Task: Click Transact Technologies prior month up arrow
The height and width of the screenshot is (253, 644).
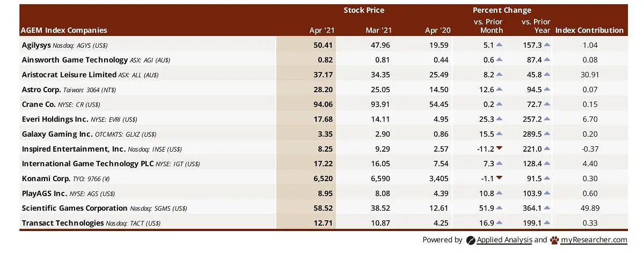Action: point(499,222)
